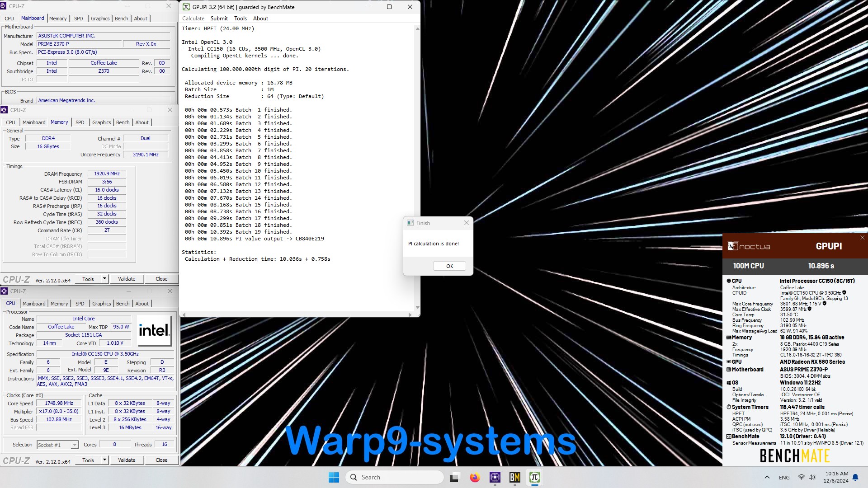Image resolution: width=868 pixels, height=488 pixels.
Task: Click CPU-Z title icon of Mainboard window
Action: 4,6
